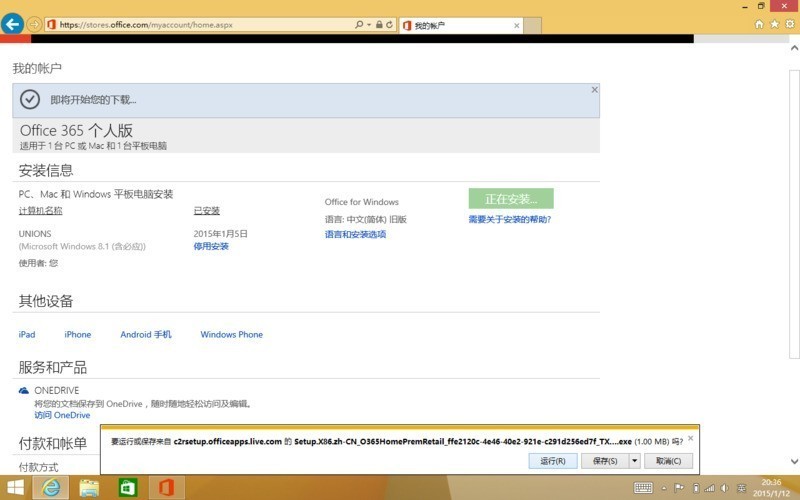The height and width of the screenshot is (500, 800).
Task: Open the iPad device link
Action: click(27, 335)
